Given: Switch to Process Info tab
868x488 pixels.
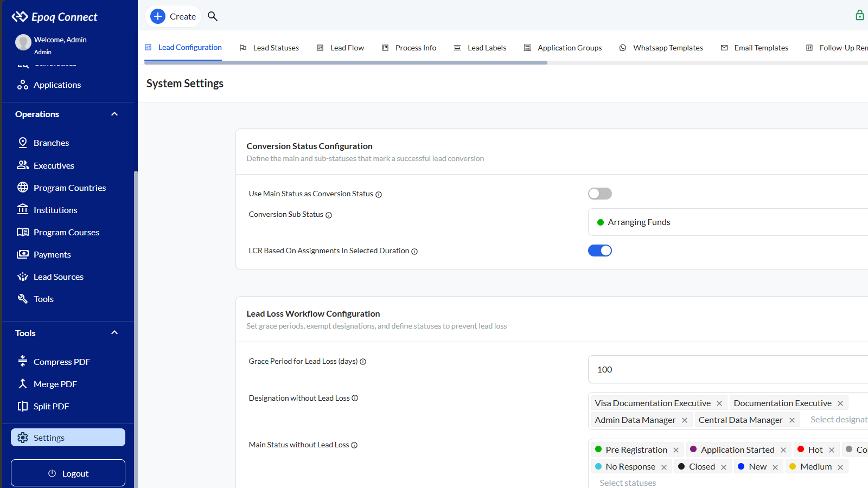Looking at the screenshot, I should 409,48.
